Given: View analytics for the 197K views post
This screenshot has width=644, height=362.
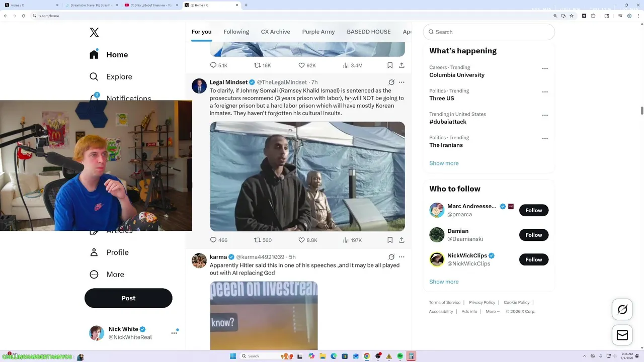Looking at the screenshot, I should coord(352,240).
